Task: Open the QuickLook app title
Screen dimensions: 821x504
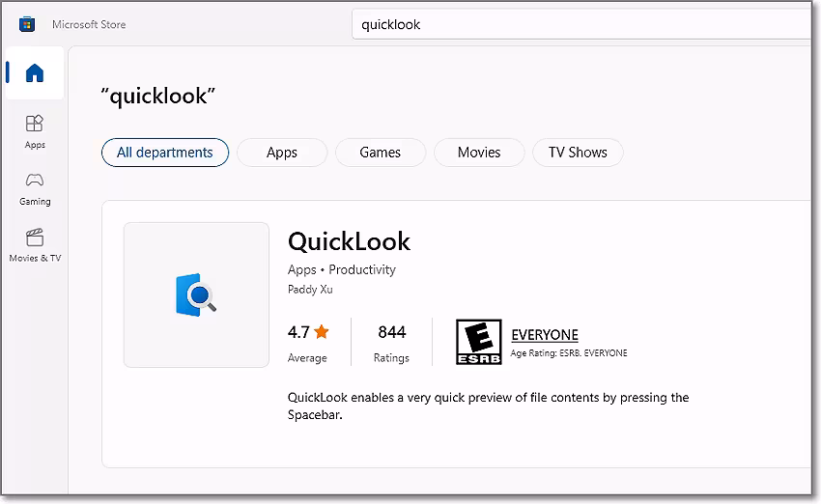Action: (349, 241)
